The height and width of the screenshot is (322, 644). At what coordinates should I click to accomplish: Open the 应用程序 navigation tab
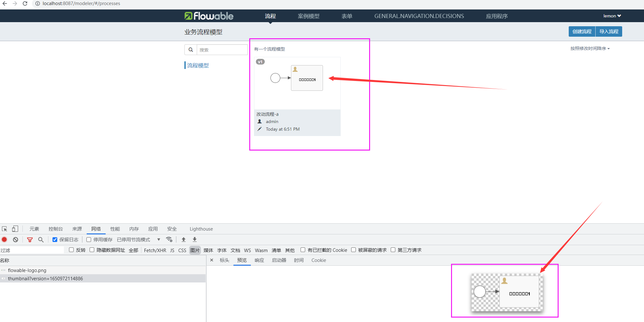tap(497, 16)
